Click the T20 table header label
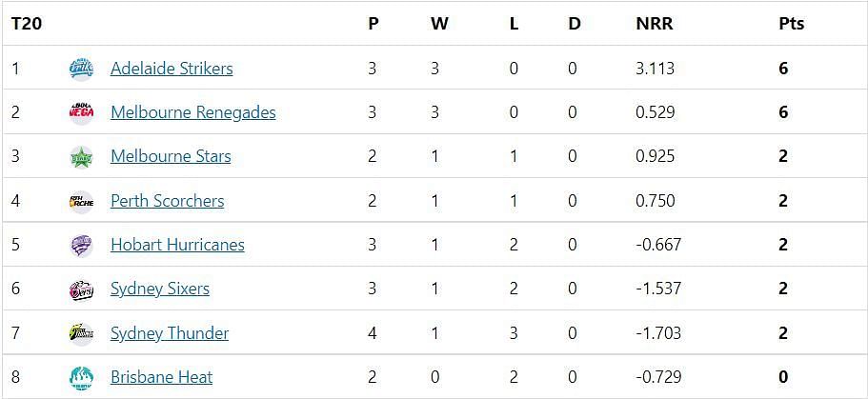 pyautogui.click(x=27, y=25)
